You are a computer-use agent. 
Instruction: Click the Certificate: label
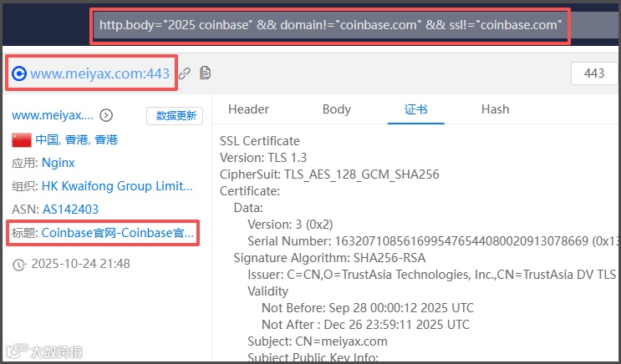(x=250, y=190)
